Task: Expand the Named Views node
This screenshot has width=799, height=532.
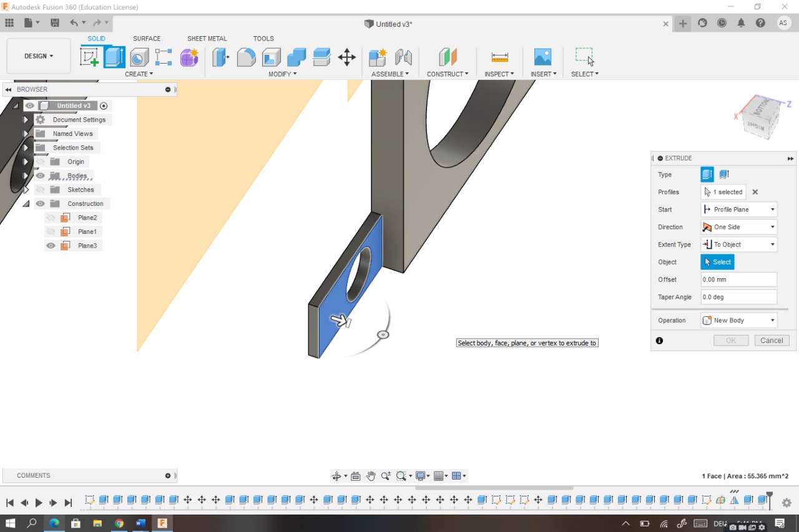Action: [26, 133]
